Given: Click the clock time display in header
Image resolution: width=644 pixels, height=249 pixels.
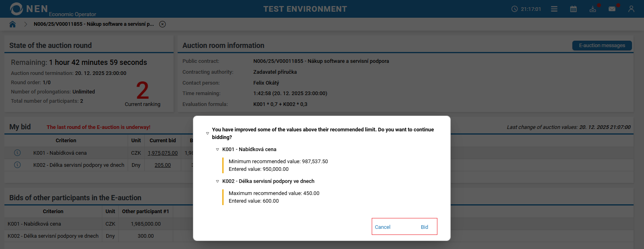Looking at the screenshot, I should (x=526, y=9).
